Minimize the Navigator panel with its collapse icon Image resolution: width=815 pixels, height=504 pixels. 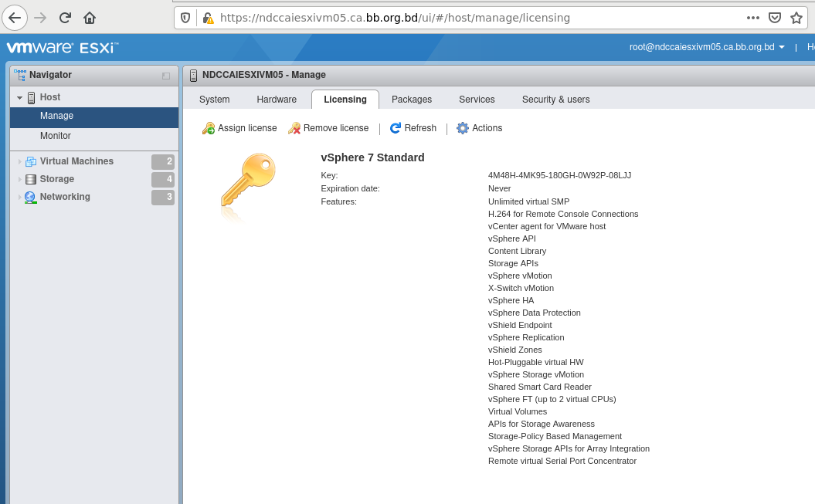[x=166, y=76]
